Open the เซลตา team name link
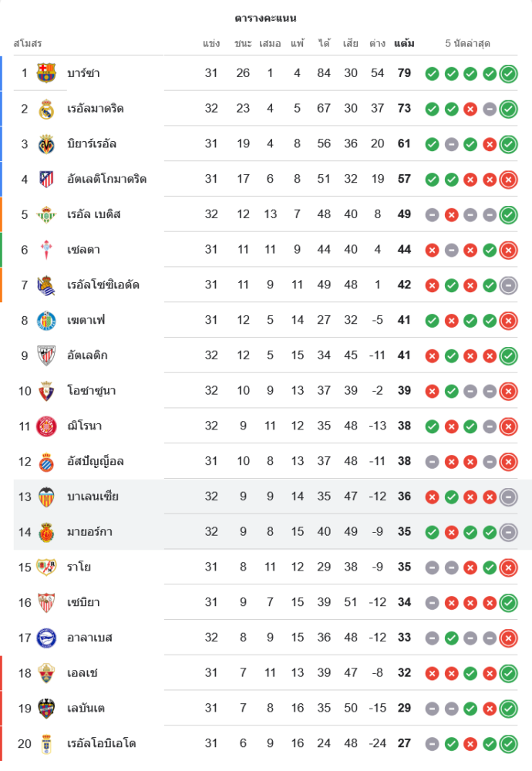 pyautogui.click(x=83, y=250)
